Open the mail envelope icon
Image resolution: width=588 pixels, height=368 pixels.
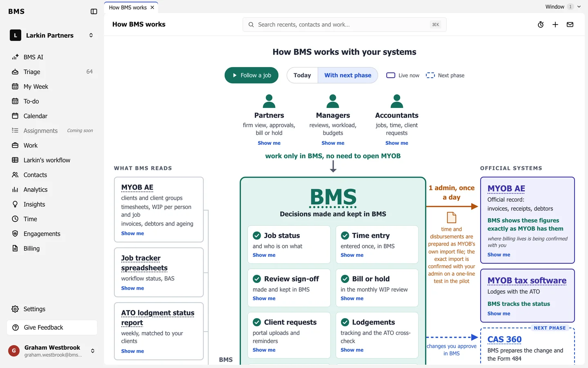pyautogui.click(x=570, y=25)
